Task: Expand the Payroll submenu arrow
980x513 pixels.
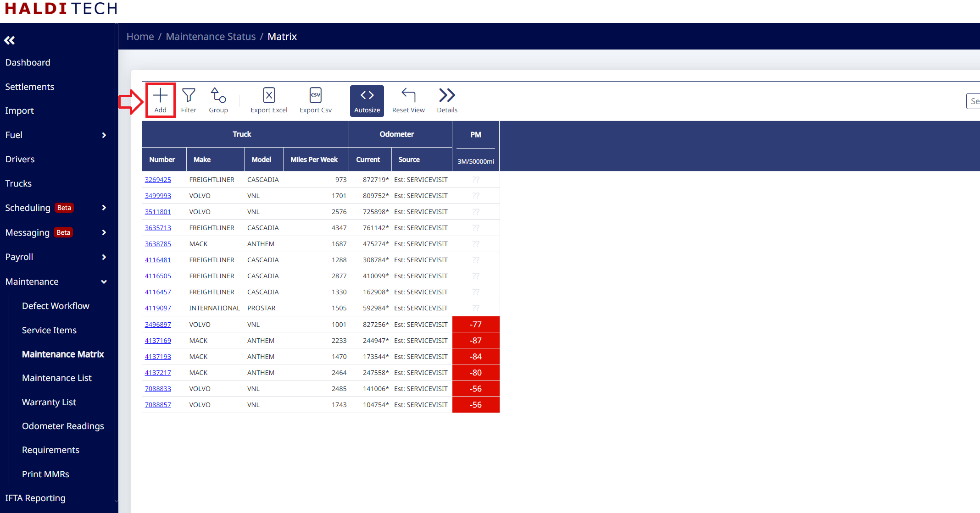Action: pyautogui.click(x=104, y=257)
